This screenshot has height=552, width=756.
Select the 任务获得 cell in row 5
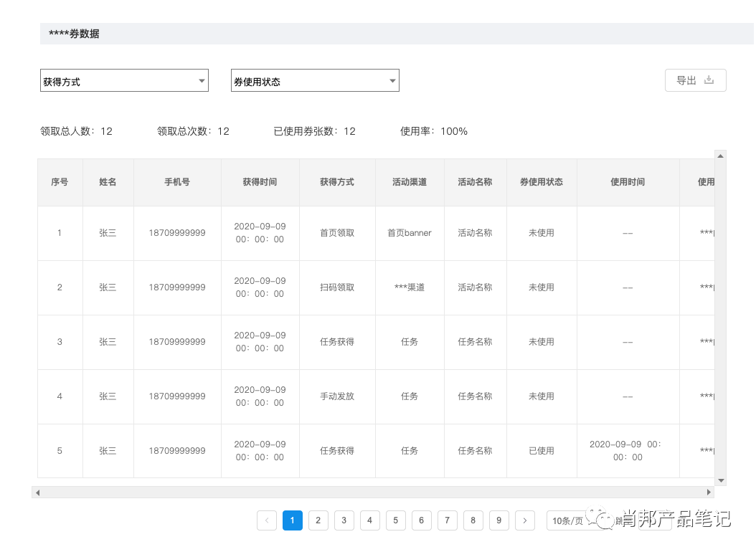(337, 451)
